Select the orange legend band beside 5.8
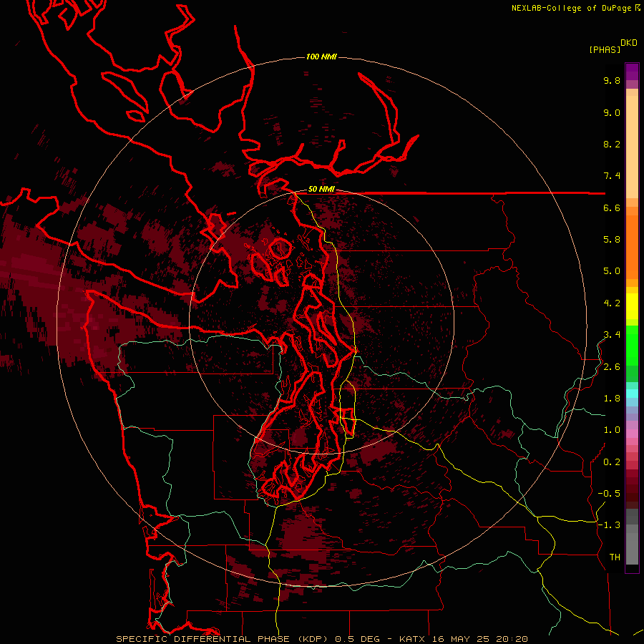 (x=632, y=246)
